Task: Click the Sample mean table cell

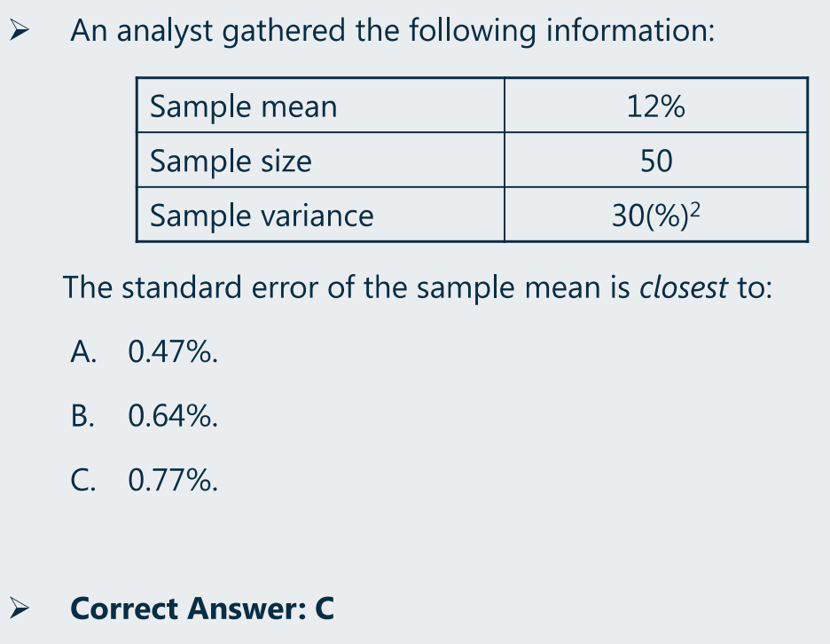Action: pyautogui.click(x=321, y=106)
